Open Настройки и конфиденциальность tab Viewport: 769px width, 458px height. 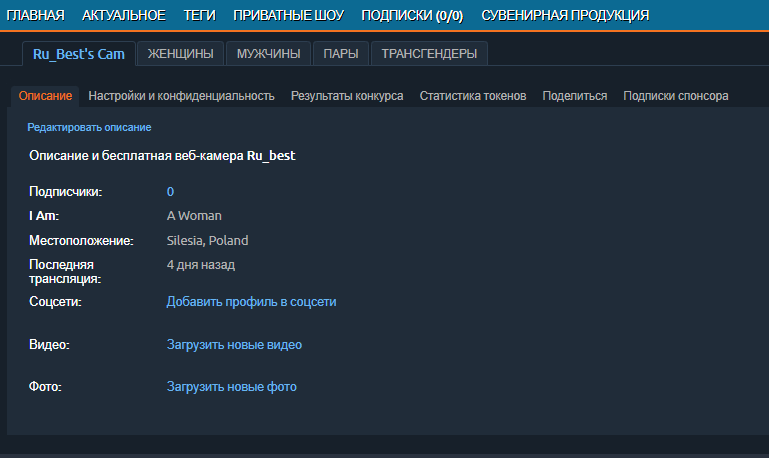[x=181, y=96]
